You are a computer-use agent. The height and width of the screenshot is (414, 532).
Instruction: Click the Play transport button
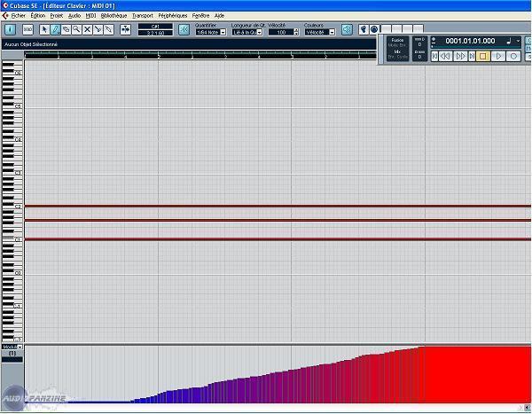(498, 57)
